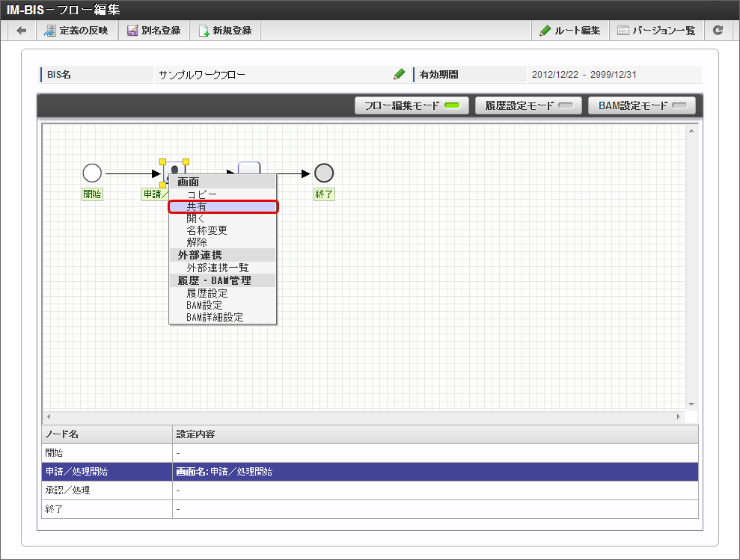Select the 終了 end node circle

pyautogui.click(x=324, y=173)
